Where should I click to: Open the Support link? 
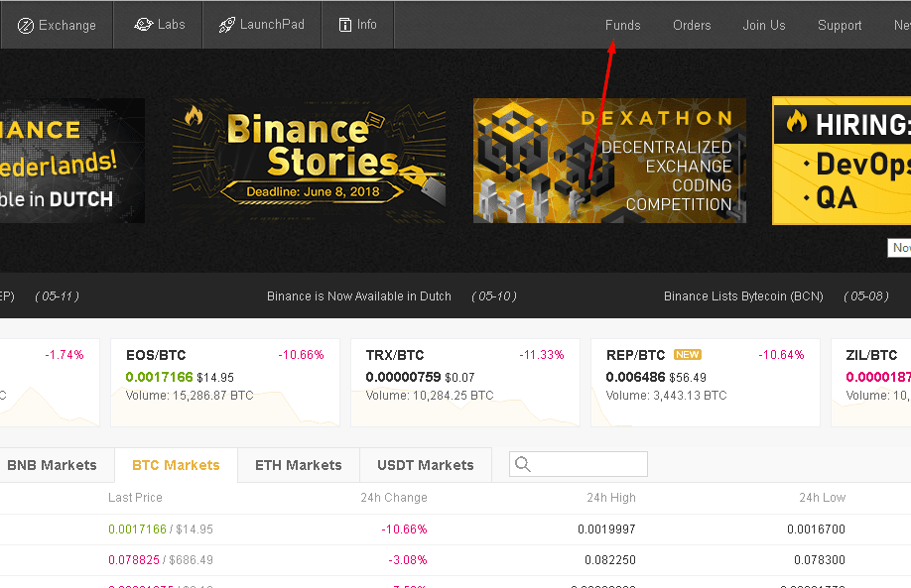[840, 26]
